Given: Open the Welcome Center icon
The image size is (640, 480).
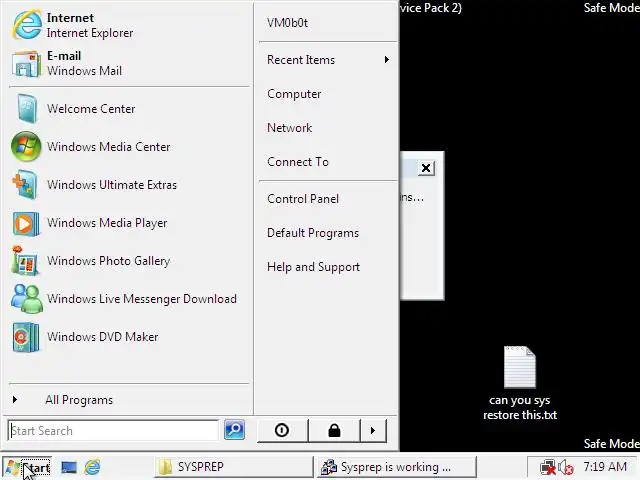Looking at the screenshot, I should click(x=27, y=109).
